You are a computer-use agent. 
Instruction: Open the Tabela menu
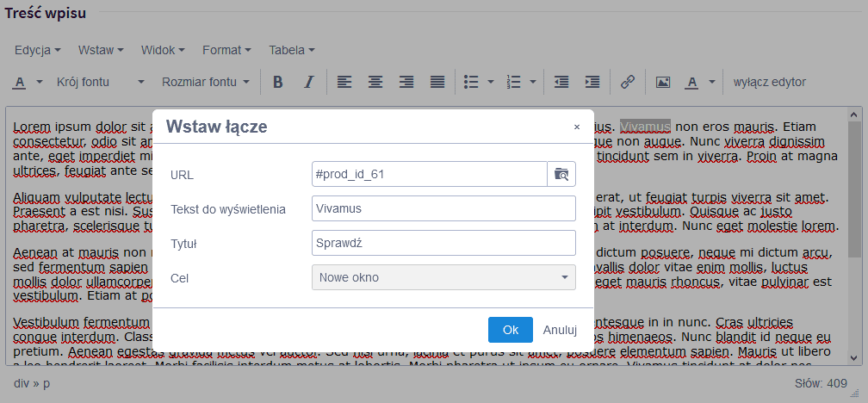click(291, 50)
